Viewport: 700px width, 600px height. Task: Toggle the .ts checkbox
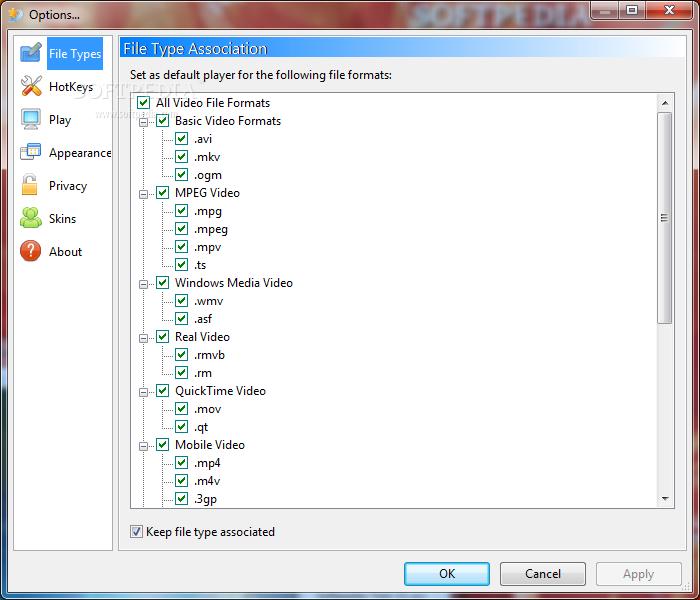(181, 265)
